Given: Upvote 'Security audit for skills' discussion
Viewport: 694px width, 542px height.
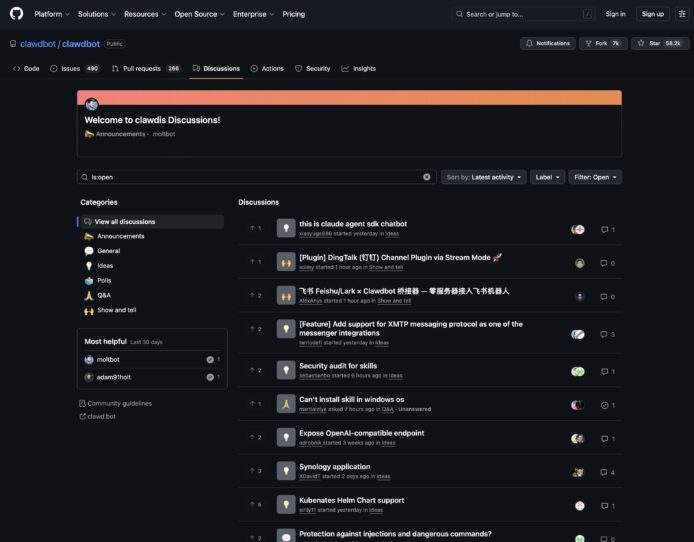Looking at the screenshot, I should pyautogui.click(x=254, y=370).
